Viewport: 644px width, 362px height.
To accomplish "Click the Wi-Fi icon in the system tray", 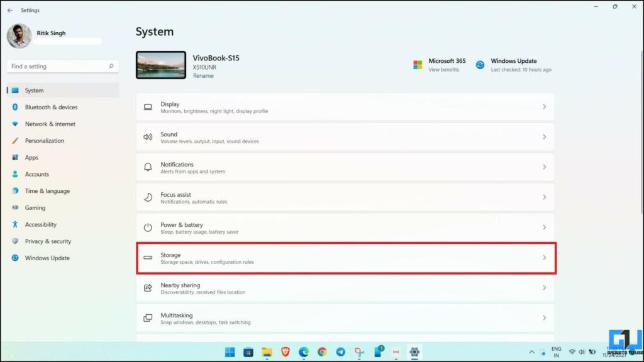I will pos(571,352).
